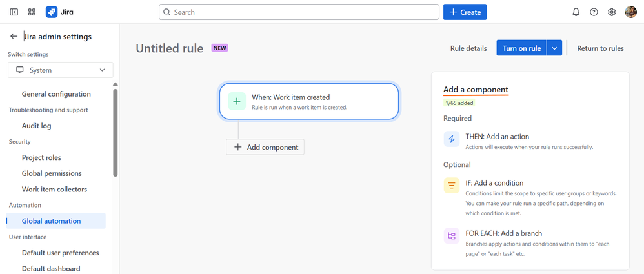
Task: Click inside the Search field
Action: 299,12
